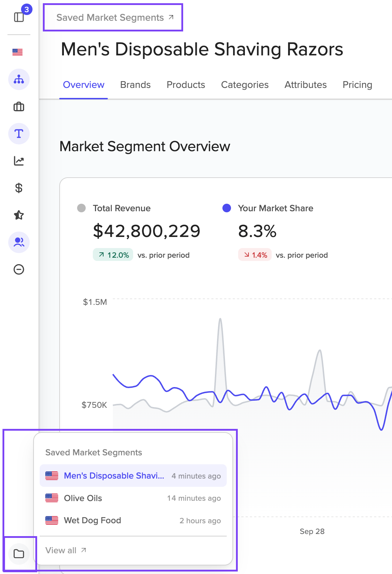Open the hierarchy market segments icon
This screenshot has width=392, height=574.
point(19,79)
